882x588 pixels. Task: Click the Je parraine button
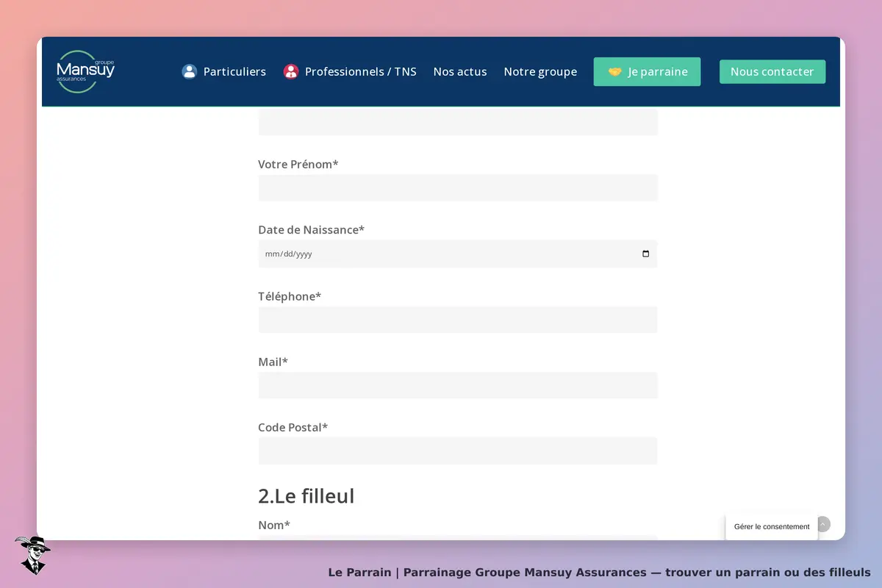pos(647,72)
